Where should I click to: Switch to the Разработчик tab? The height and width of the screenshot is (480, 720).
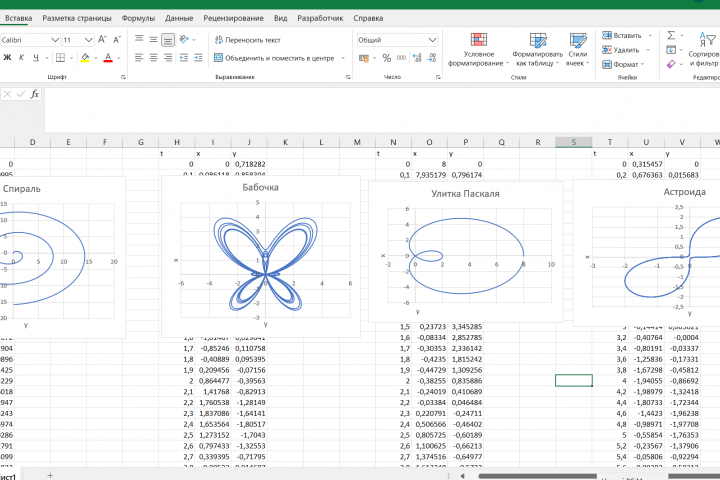pos(320,18)
